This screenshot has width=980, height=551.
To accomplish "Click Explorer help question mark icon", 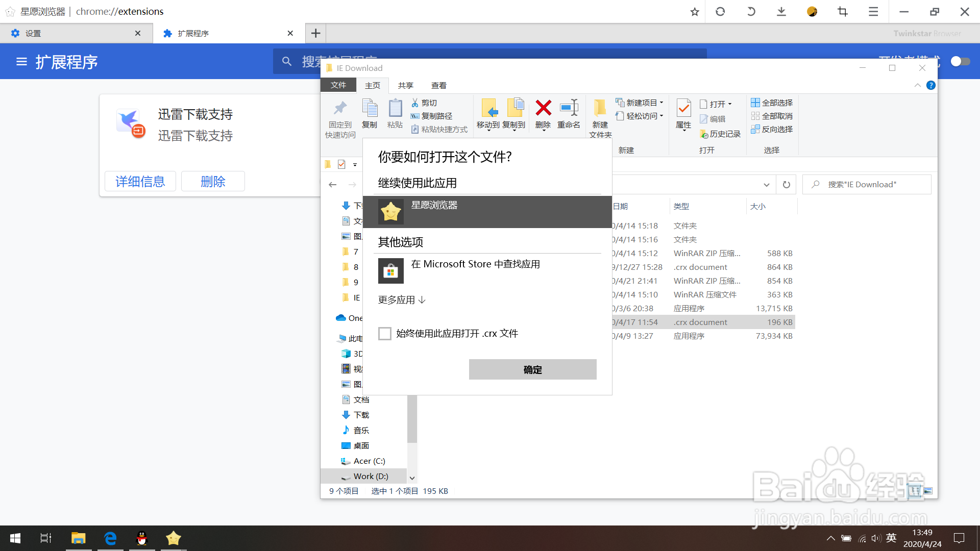I will tap(931, 85).
